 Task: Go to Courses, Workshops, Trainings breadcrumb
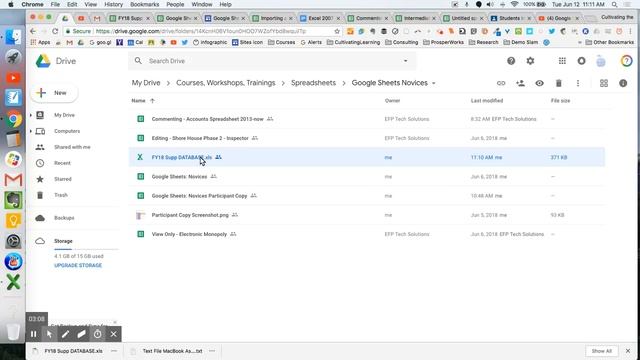(226, 83)
